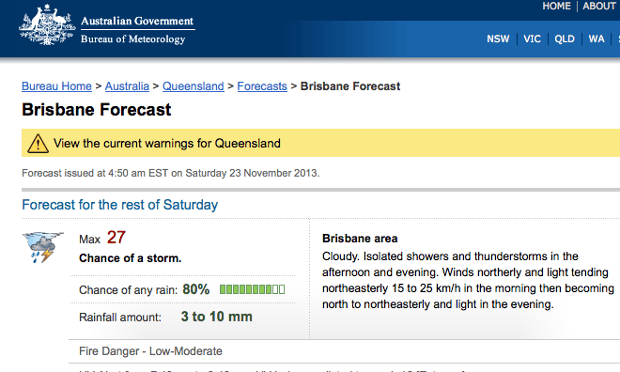Open the Queensland breadcrumb link
620x372 pixels.
pos(193,86)
